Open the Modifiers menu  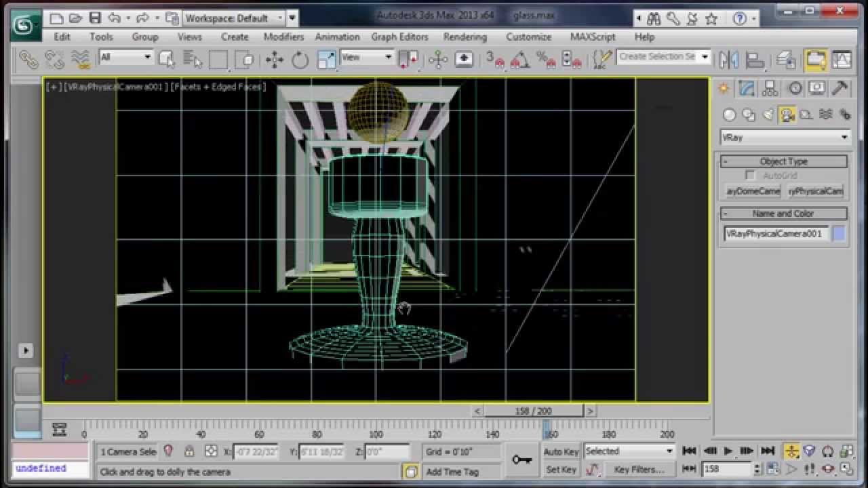click(283, 37)
